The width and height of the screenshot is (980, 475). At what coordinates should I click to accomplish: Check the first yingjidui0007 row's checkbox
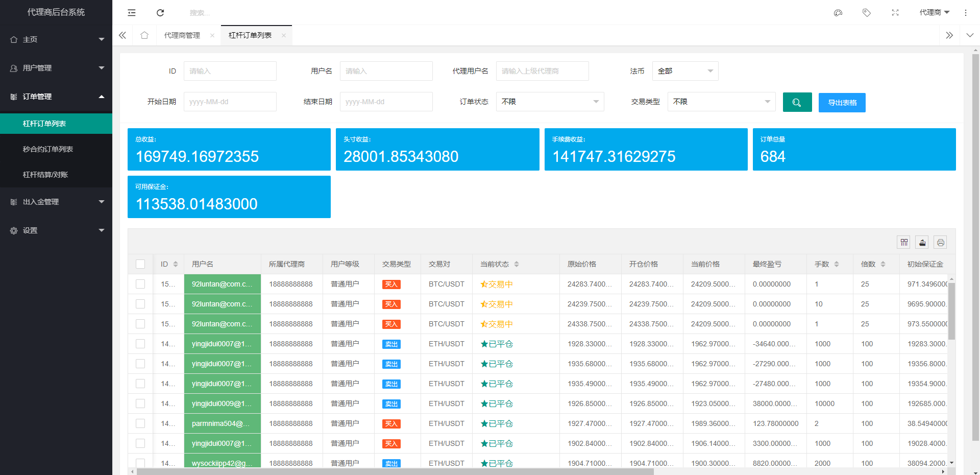coord(140,344)
